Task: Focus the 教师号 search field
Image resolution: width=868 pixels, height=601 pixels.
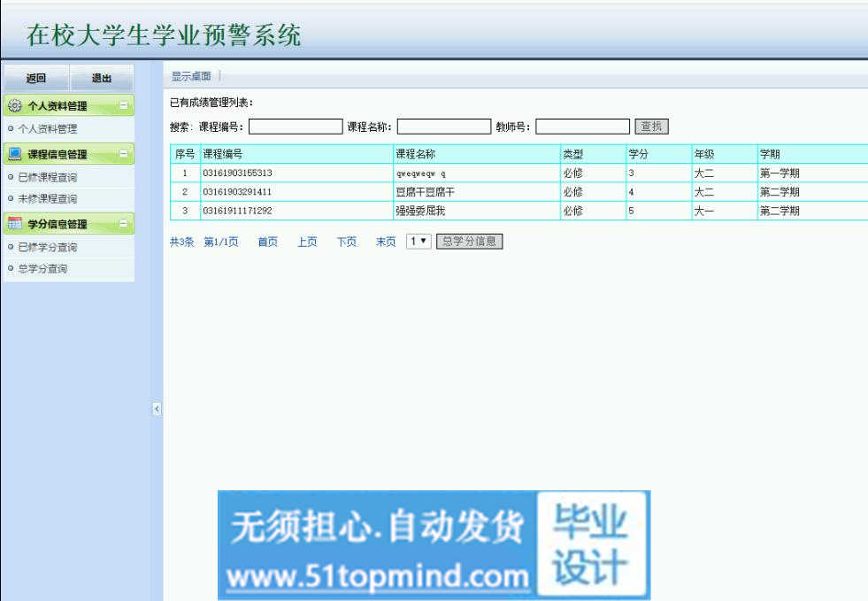Action: (x=582, y=127)
